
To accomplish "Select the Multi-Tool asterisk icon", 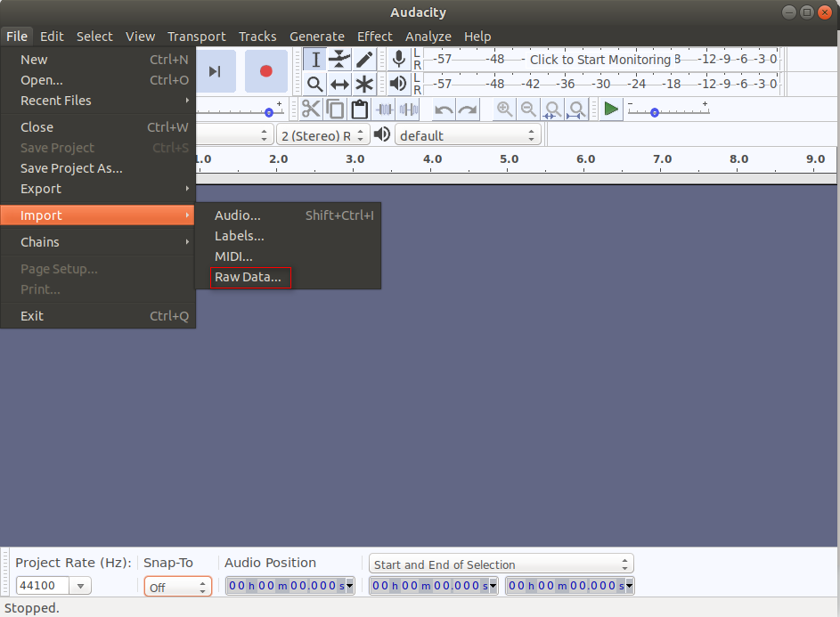I will (x=364, y=84).
